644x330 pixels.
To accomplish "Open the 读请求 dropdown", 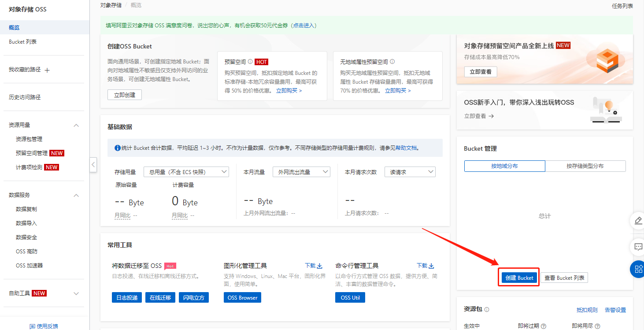I will (410, 172).
